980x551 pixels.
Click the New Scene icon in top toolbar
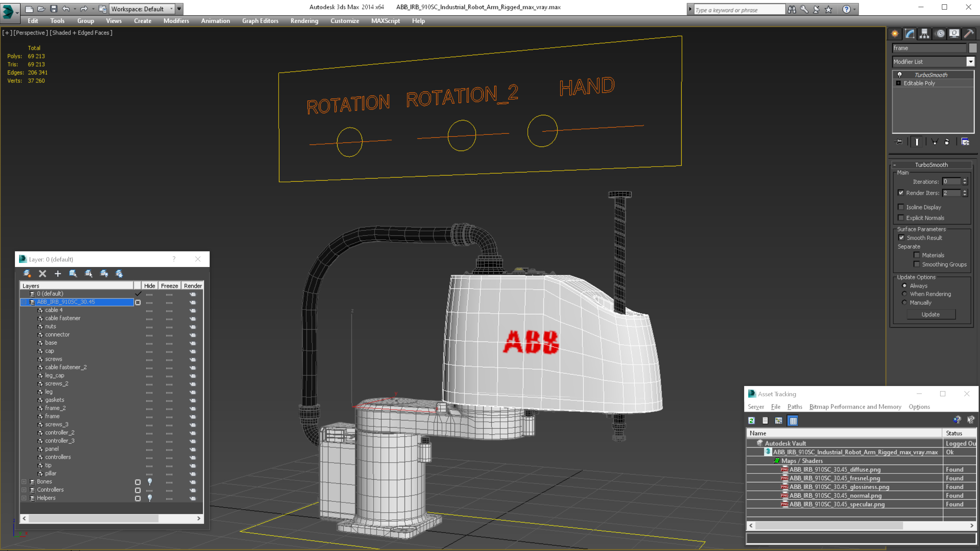(29, 9)
